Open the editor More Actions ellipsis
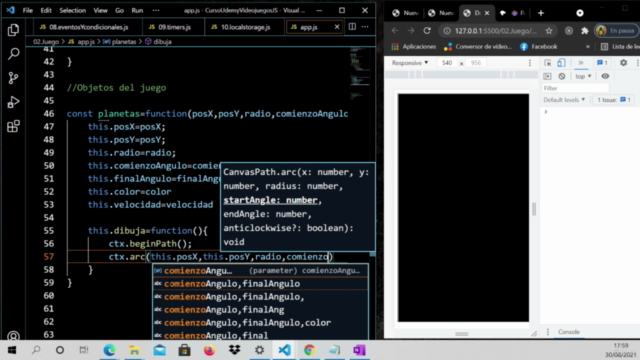The width and height of the screenshot is (640, 360). coord(365,27)
